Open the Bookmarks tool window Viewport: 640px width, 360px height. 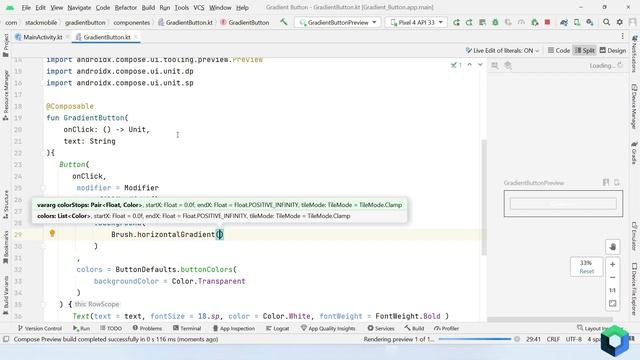click(6, 247)
